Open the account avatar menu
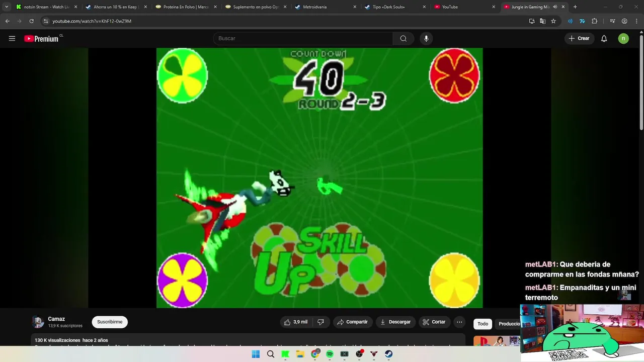The height and width of the screenshot is (362, 644). pyautogui.click(x=623, y=38)
